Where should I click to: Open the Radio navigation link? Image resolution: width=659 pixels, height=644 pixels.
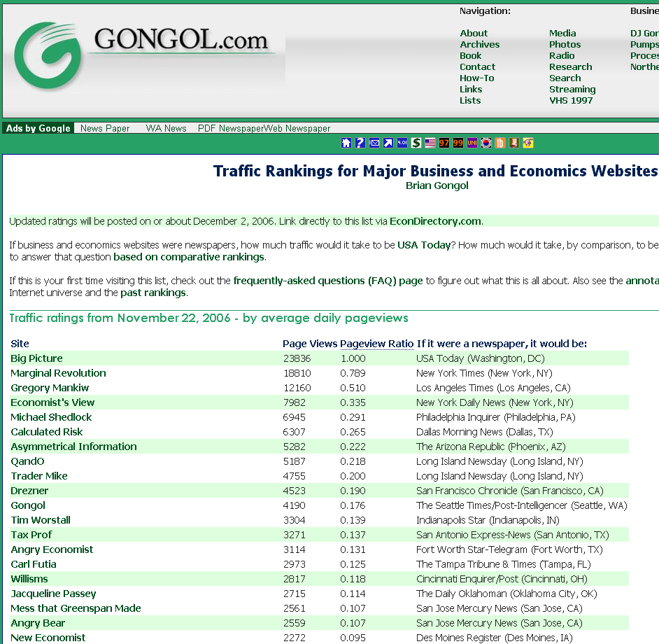coord(562,55)
